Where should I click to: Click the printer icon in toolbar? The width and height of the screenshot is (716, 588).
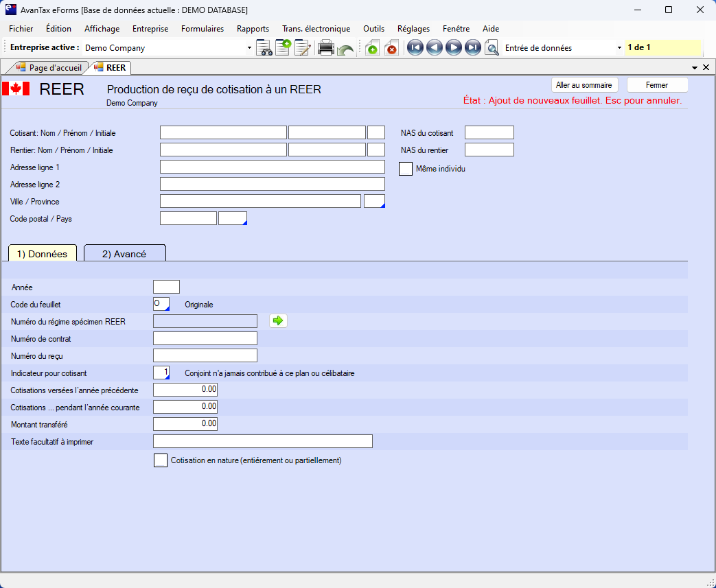pos(326,48)
